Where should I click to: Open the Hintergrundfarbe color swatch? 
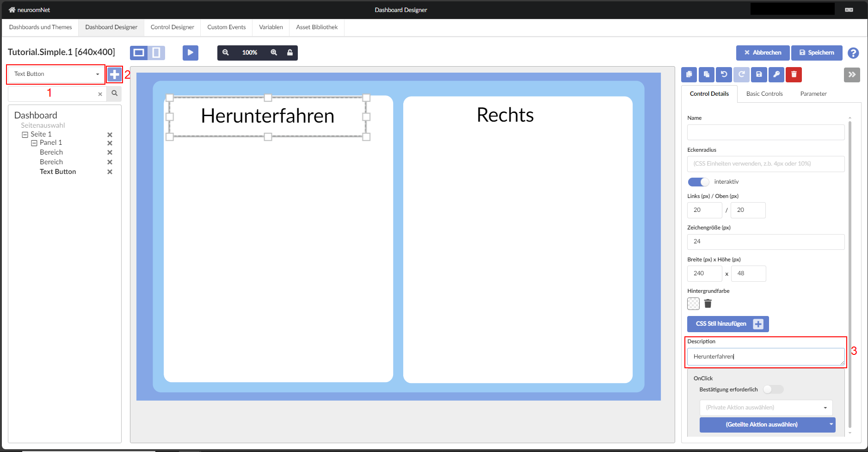(693, 304)
